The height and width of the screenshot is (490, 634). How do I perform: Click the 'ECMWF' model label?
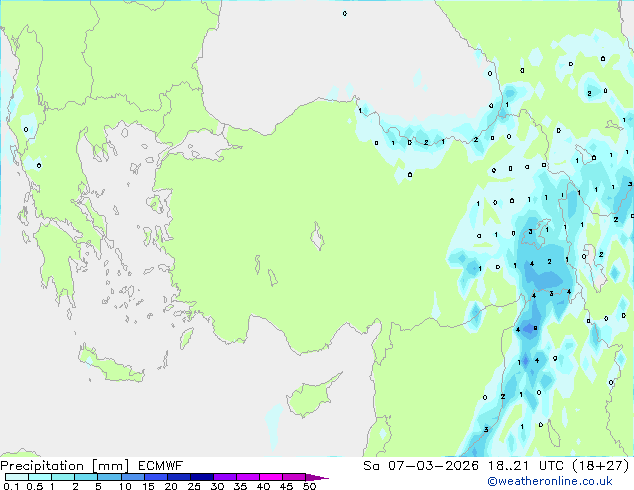pyautogui.click(x=161, y=466)
